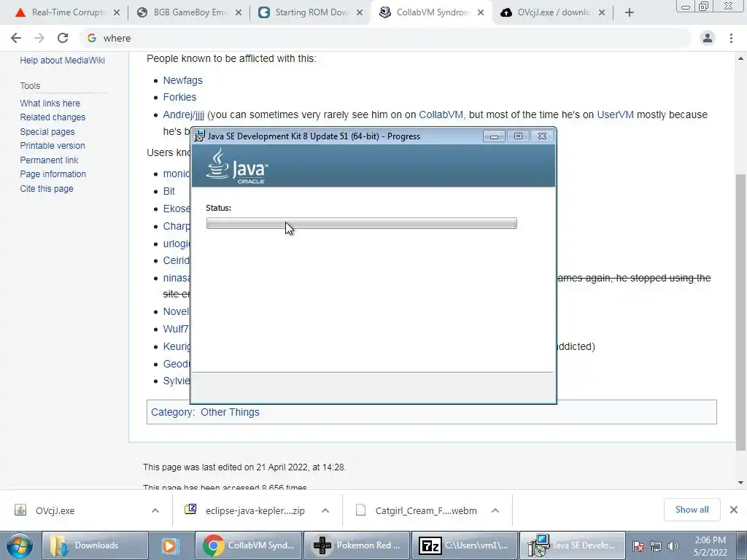Image resolution: width=747 pixels, height=560 pixels.
Task: Click Show all downloads button
Action: (692, 510)
